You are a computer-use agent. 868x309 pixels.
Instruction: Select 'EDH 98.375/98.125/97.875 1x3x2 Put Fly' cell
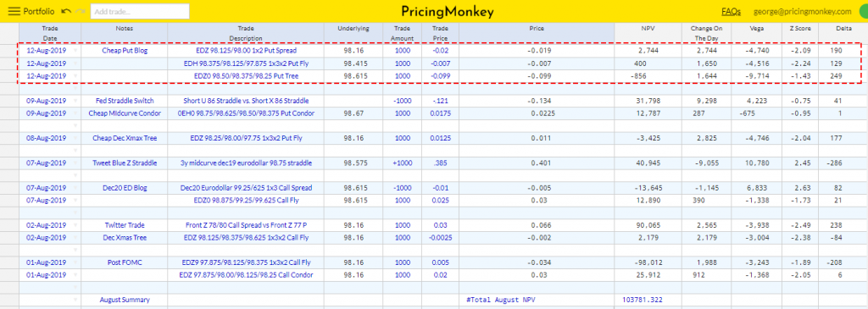pyautogui.click(x=246, y=63)
